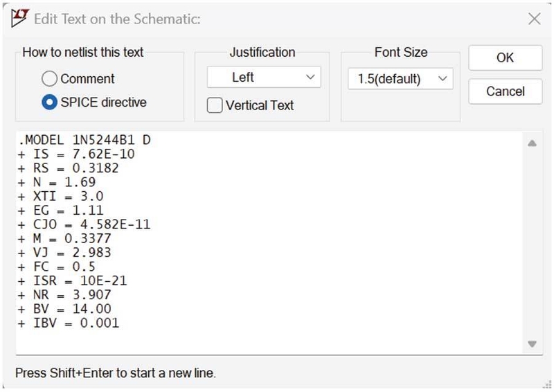Choose the SPICE directive radio button

click(x=50, y=103)
